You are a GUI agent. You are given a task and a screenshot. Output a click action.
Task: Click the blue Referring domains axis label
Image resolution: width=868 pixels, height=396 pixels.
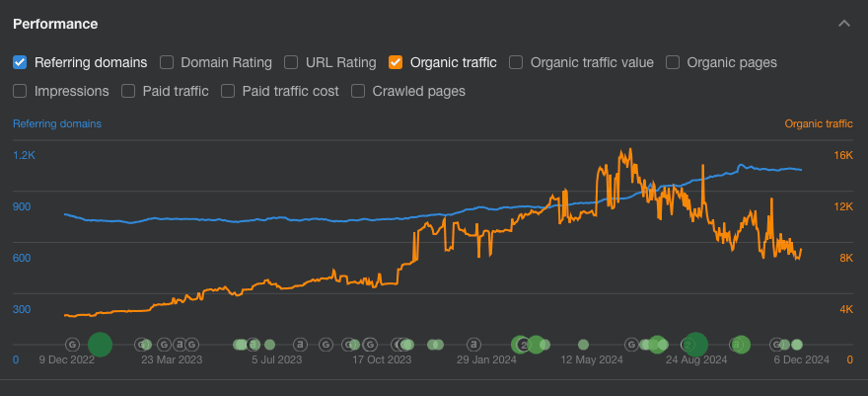click(57, 124)
